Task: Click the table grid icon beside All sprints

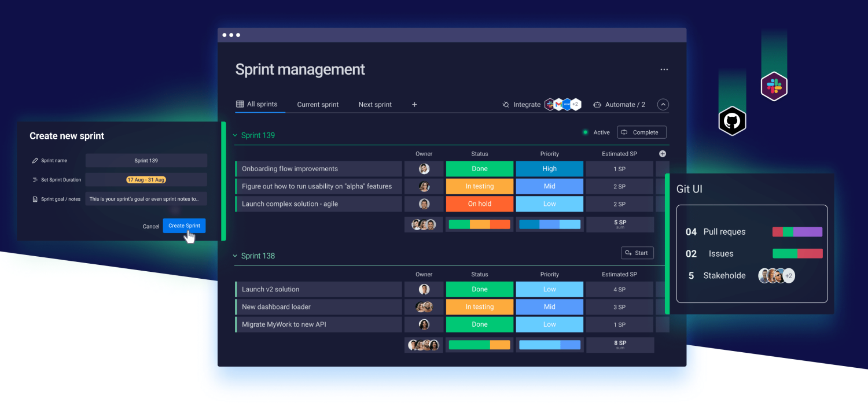Action: (x=240, y=104)
